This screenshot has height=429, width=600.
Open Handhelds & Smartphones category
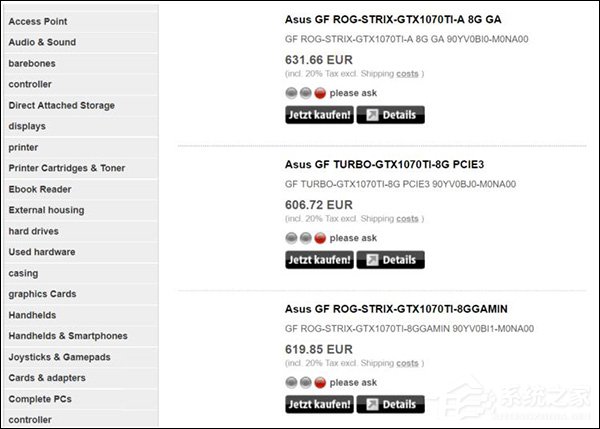click(x=68, y=336)
